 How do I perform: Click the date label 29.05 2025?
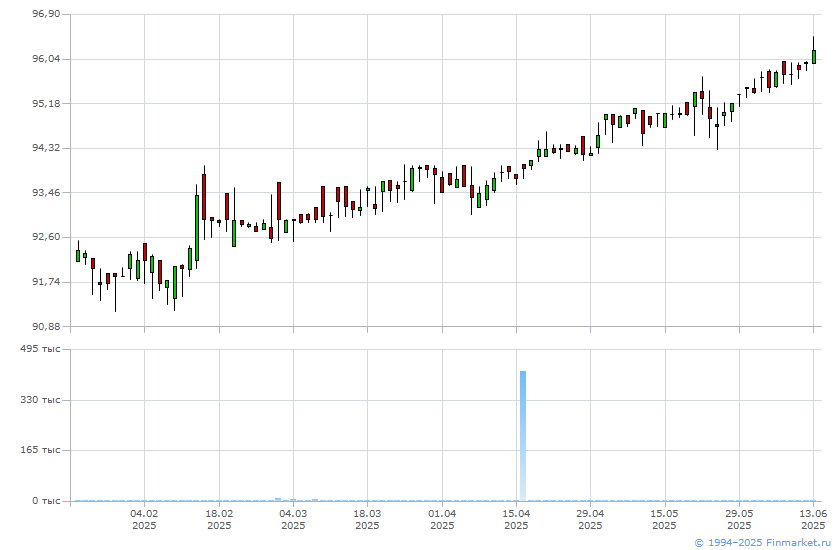(x=739, y=519)
